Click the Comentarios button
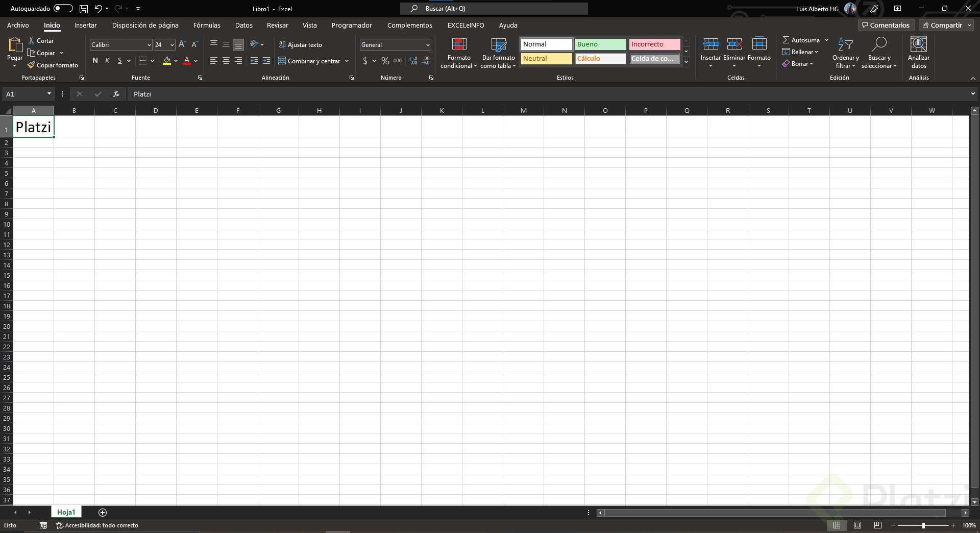This screenshot has height=533, width=980. pyautogui.click(x=886, y=25)
